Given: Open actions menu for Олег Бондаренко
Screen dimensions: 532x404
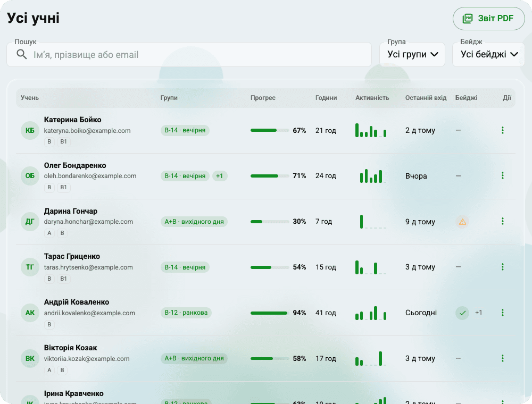Looking at the screenshot, I should click(x=503, y=175).
